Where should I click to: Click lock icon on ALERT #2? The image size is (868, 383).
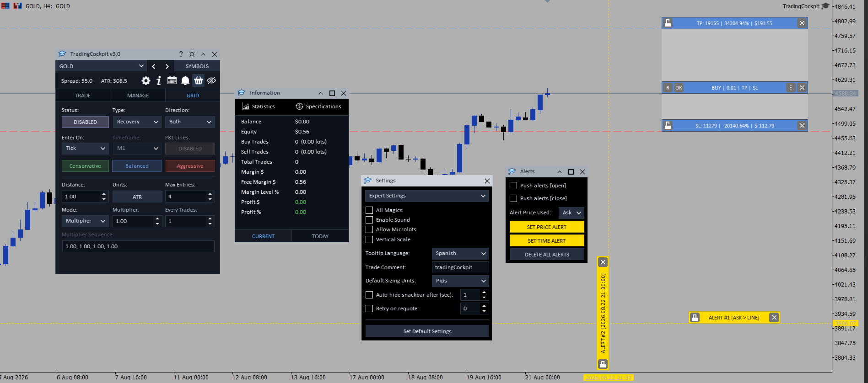coord(603,364)
